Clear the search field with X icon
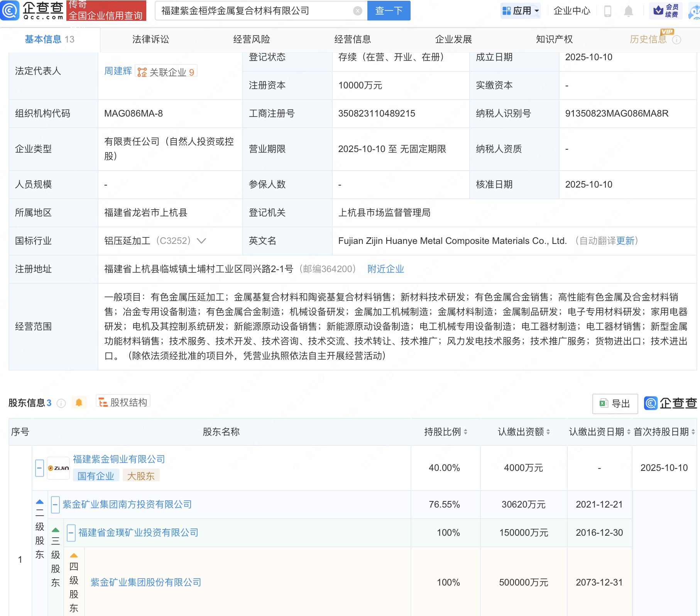The image size is (700, 616). pyautogui.click(x=358, y=11)
